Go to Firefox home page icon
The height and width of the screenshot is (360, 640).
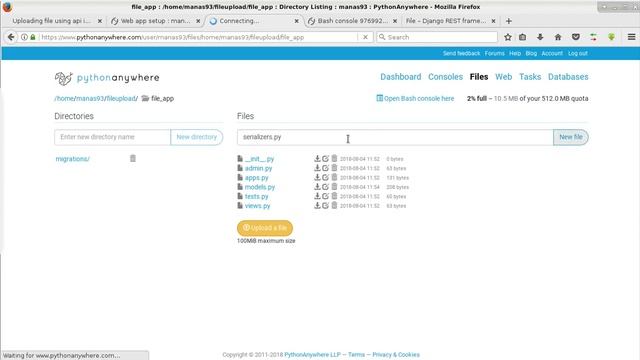coord(558,37)
